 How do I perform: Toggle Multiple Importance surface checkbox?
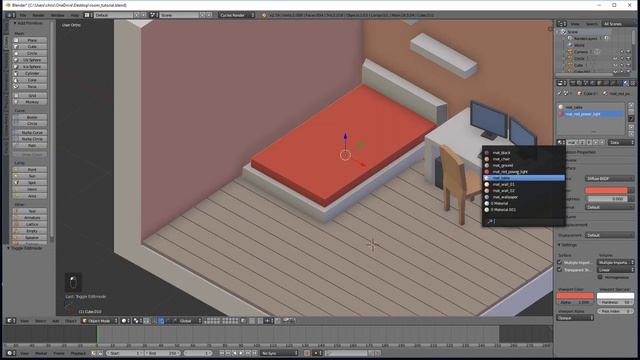coord(560,262)
